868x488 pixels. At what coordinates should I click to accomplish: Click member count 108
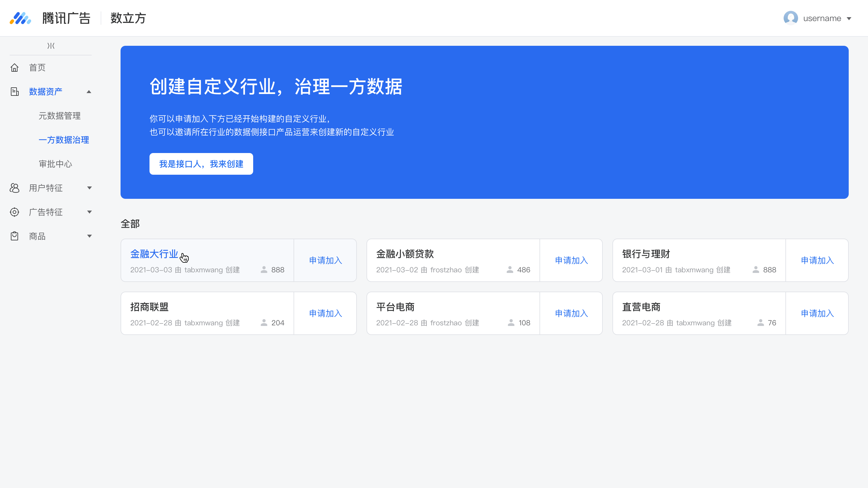point(524,323)
